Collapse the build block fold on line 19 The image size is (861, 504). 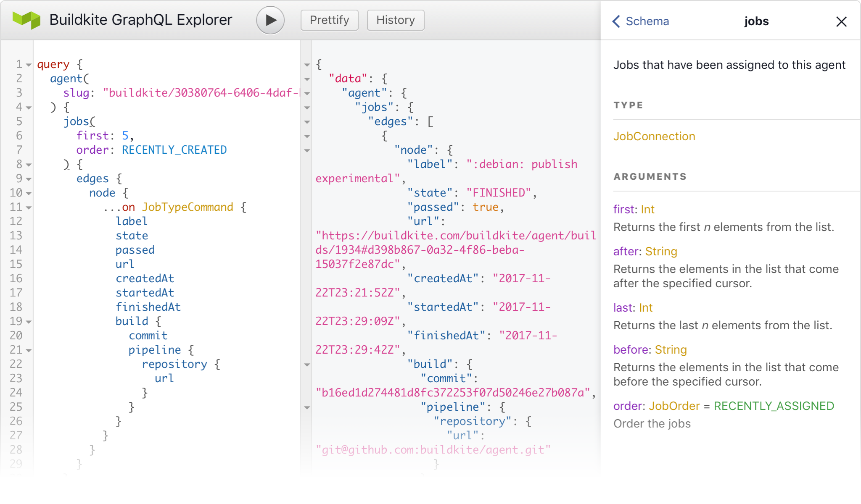pyautogui.click(x=28, y=322)
